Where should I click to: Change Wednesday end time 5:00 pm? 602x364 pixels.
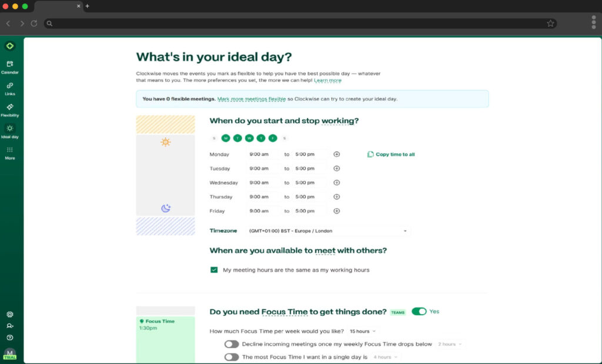(309, 183)
